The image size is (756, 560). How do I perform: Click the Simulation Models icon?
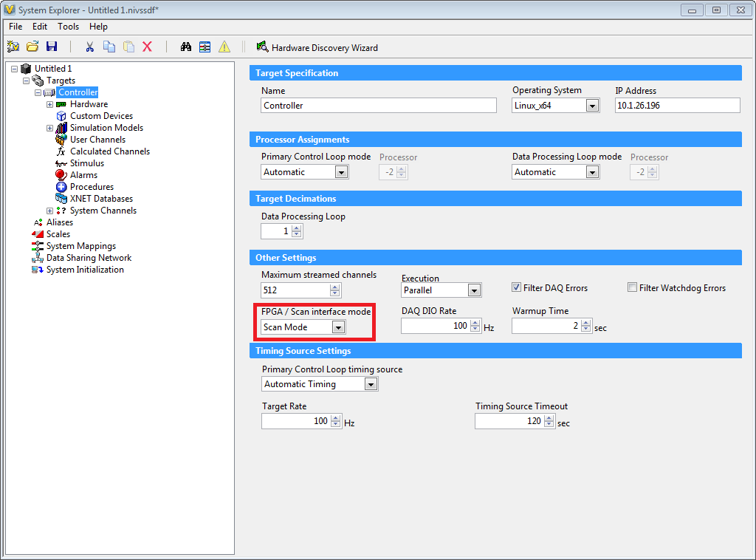(61, 128)
